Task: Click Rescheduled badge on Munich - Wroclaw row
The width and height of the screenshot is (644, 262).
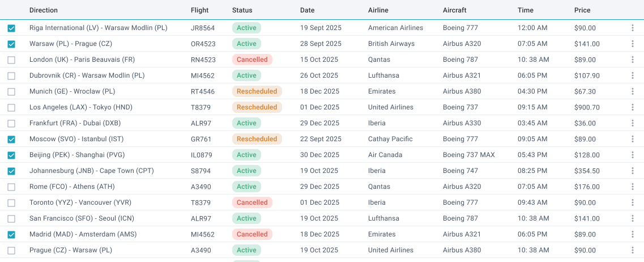Action: 257,91
